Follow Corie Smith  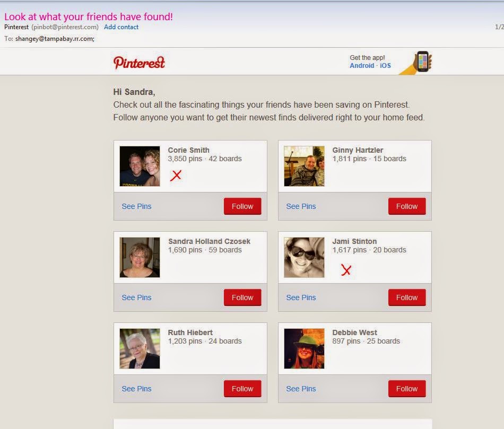click(x=242, y=206)
